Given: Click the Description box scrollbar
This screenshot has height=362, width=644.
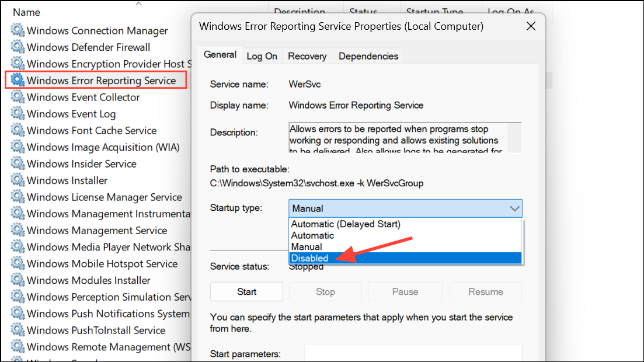Looking at the screenshot, I should (514, 138).
